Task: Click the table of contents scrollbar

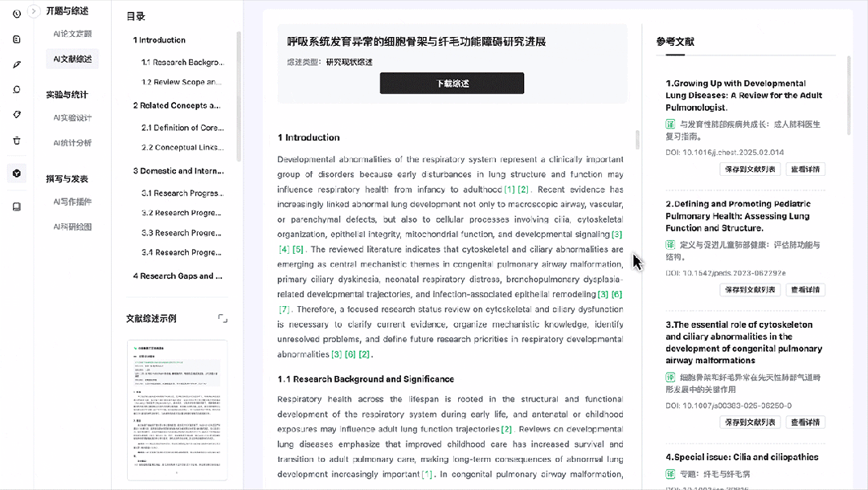Action: 239,96
